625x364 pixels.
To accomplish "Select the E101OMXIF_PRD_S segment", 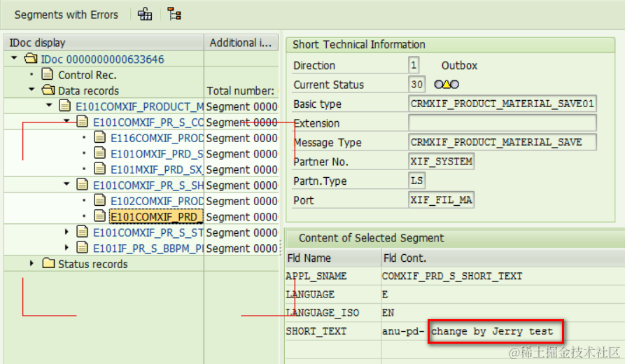I will [157, 154].
